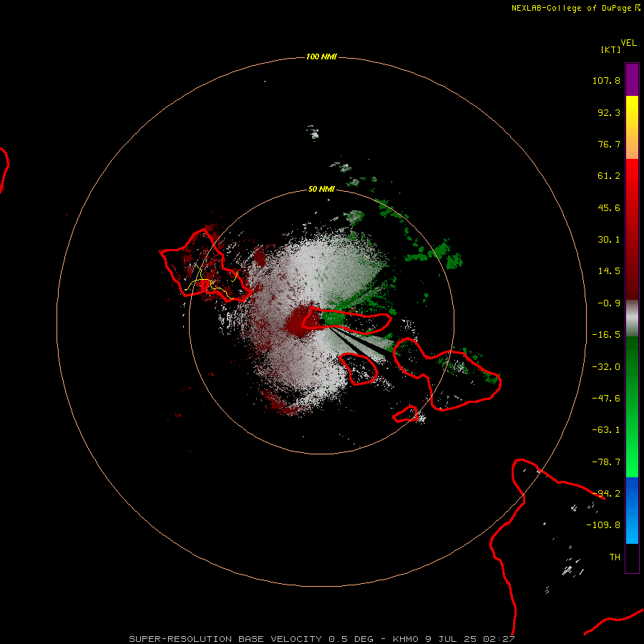This screenshot has height=644, width=644.
Task: Click the 50 NMI range ring label
Action: point(321,189)
